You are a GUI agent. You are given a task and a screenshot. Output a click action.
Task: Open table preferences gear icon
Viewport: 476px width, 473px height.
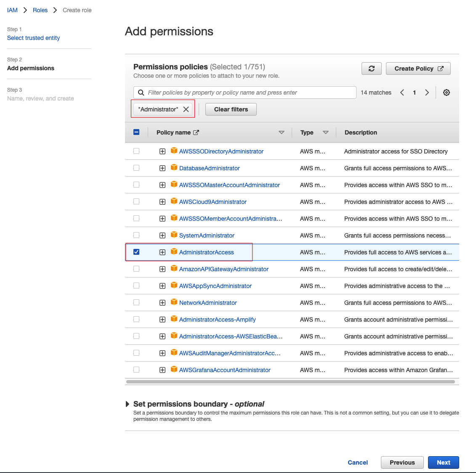(446, 92)
